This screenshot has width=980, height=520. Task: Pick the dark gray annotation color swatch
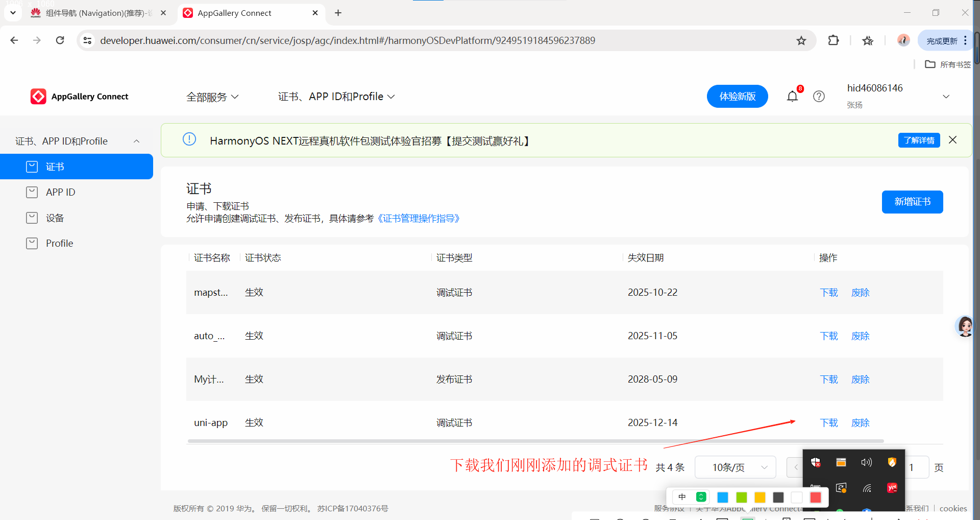[x=778, y=497]
